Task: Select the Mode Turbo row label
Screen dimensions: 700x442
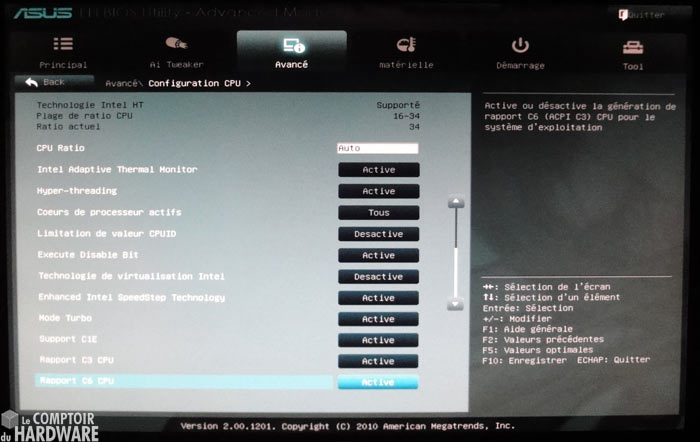Action: coord(62,318)
